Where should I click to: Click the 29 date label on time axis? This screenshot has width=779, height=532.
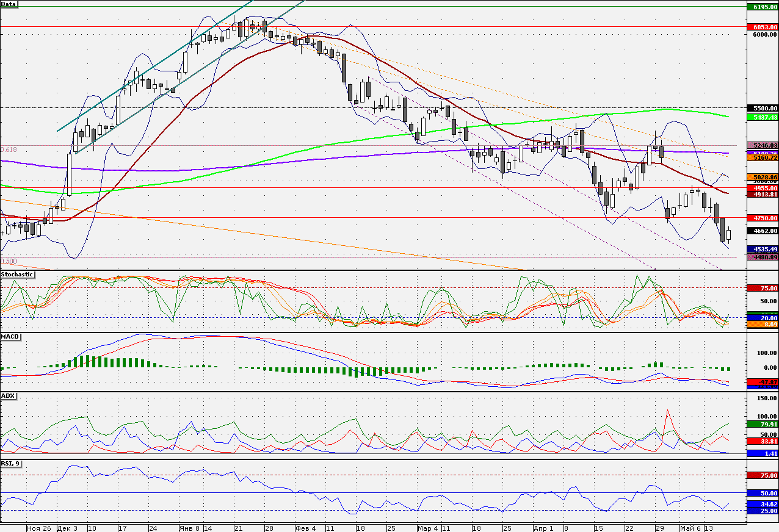pyautogui.click(x=659, y=528)
